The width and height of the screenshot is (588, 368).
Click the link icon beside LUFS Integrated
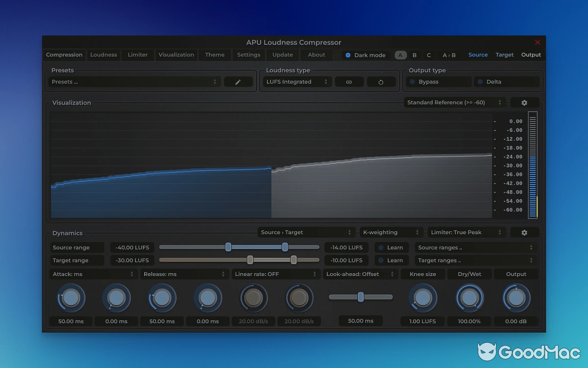[349, 81]
